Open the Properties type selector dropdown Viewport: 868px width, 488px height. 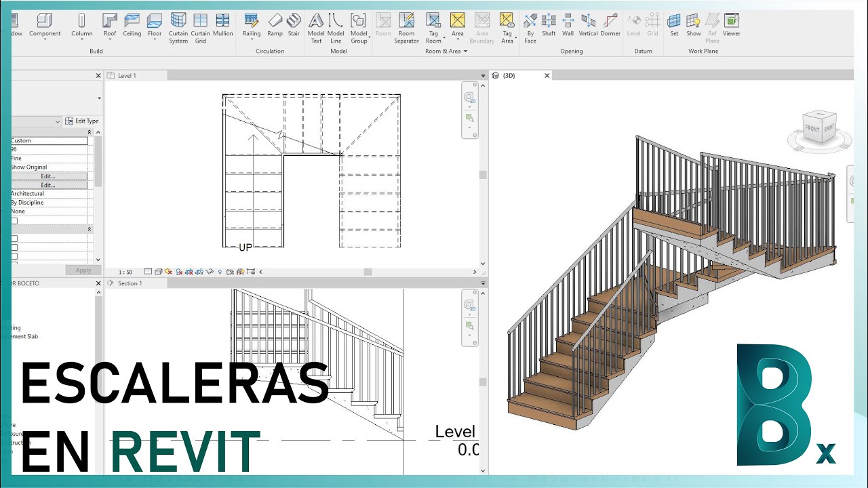[x=99, y=98]
